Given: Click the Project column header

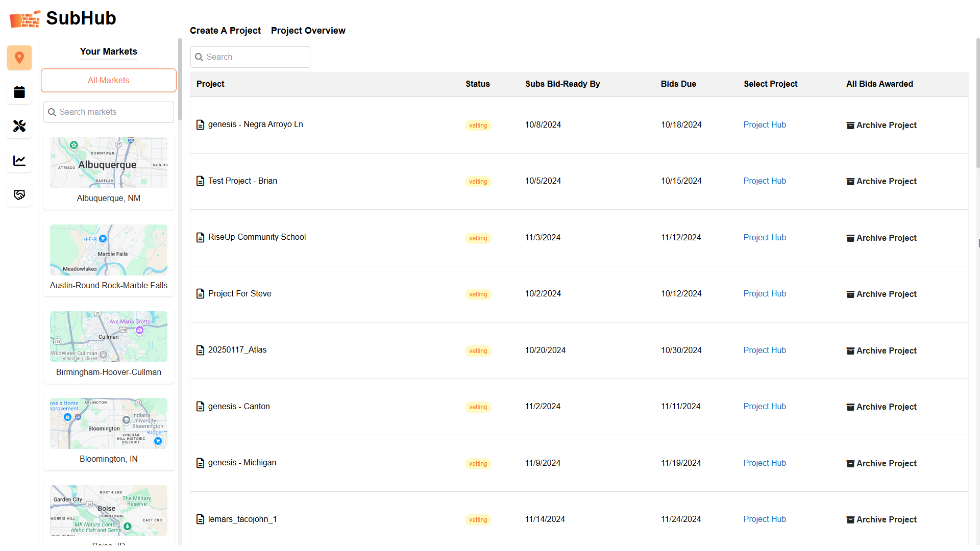Looking at the screenshot, I should tap(210, 84).
